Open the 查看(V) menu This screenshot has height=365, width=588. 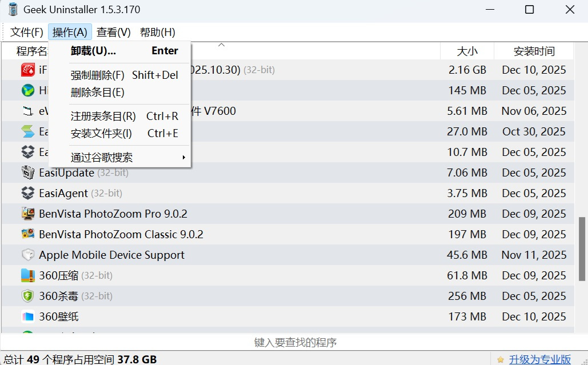tap(113, 31)
